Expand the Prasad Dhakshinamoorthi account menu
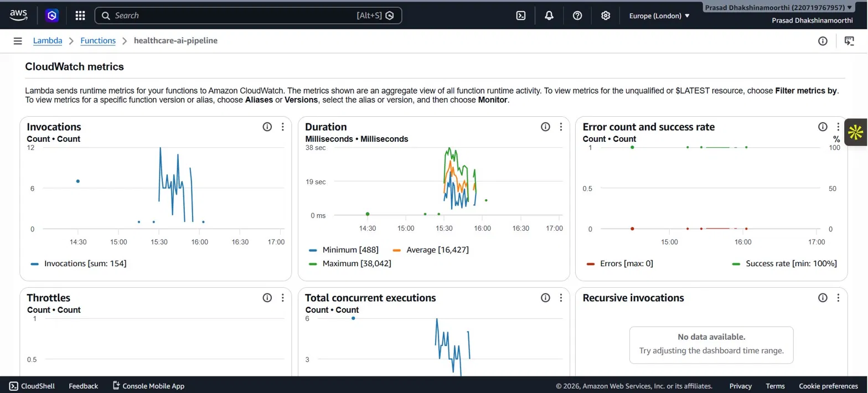Screen dimensions: 868x393 778,8
